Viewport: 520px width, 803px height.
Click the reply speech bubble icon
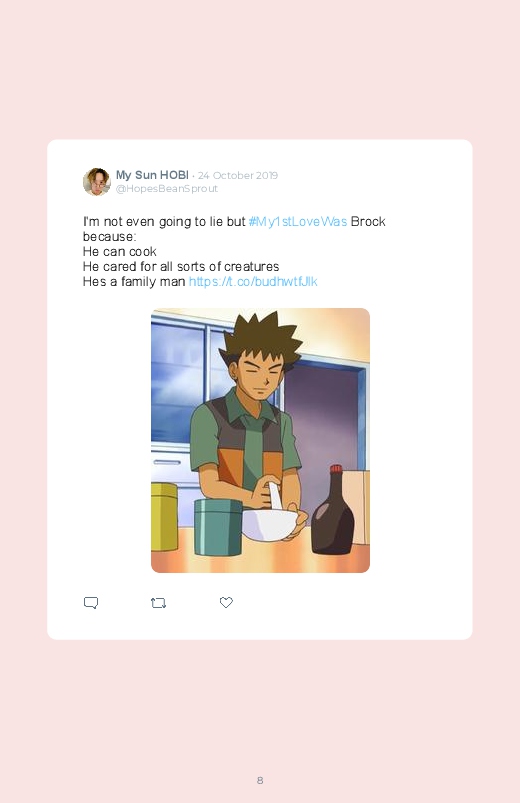click(91, 603)
